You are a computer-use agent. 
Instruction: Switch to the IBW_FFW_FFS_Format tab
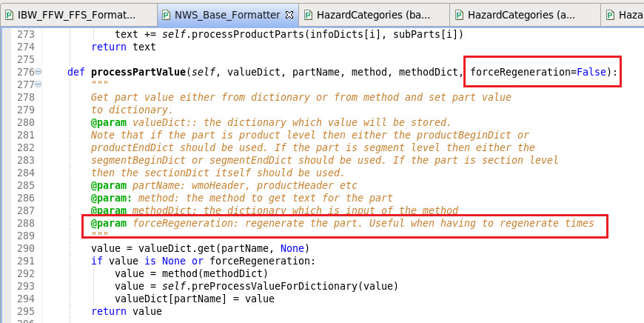point(78,16)
